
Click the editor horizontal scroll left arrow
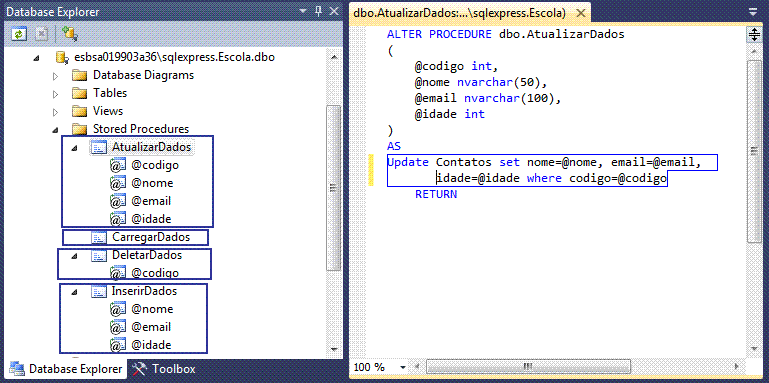(x=417, y=366)
